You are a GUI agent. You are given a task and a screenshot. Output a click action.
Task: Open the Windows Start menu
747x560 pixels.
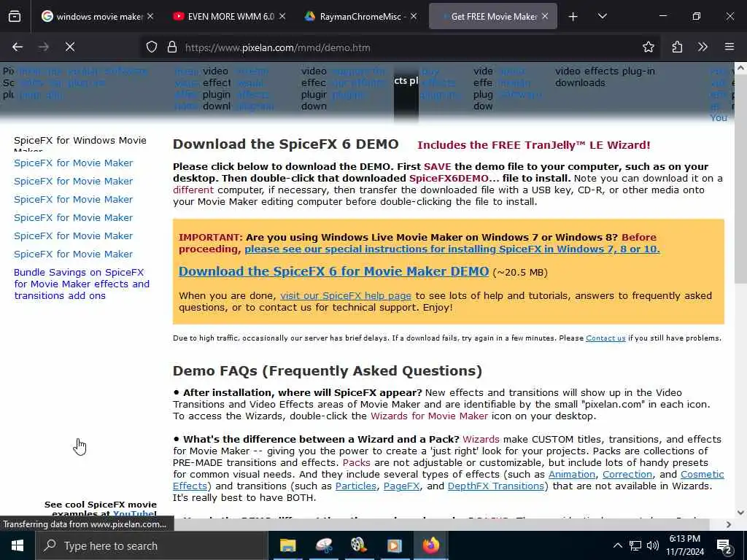pyautogui.click(x=18, y=545)
